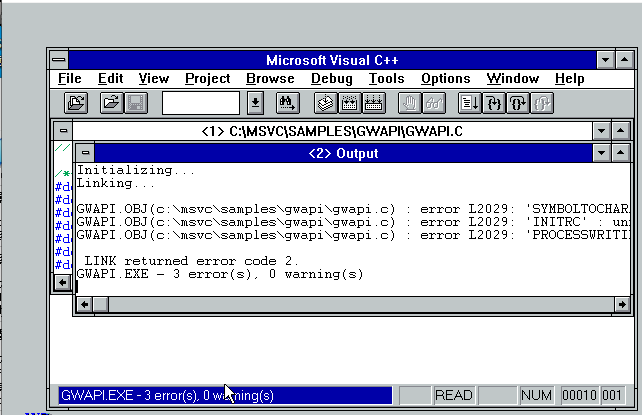The image size is (642, 415).
Task: Maximize the Output window
Action: click(x=620, y=153)
